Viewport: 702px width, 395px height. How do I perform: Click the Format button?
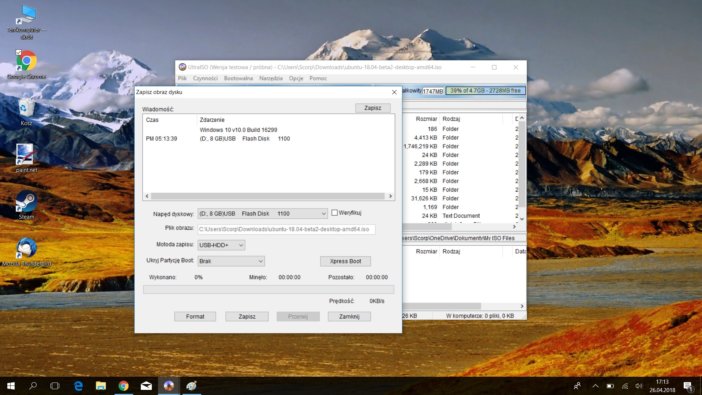point(195,317)
